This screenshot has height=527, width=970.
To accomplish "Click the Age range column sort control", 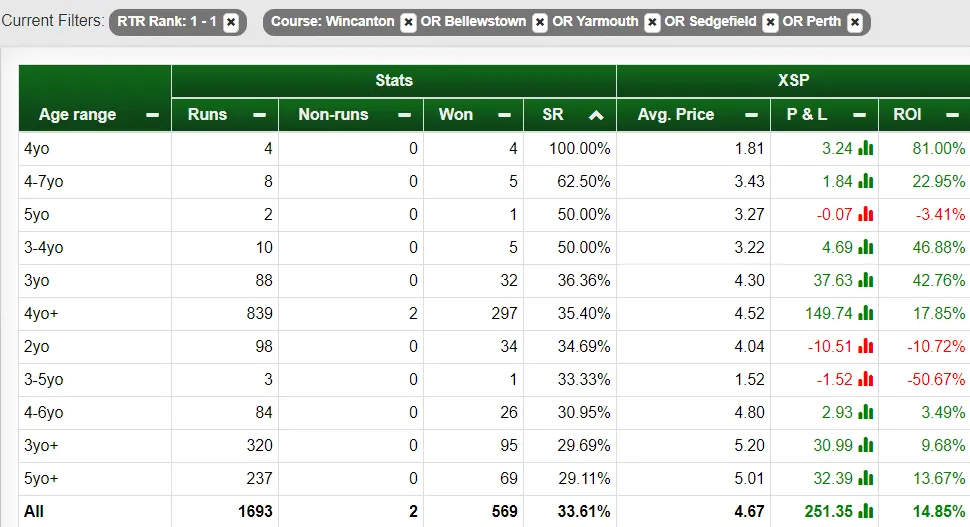I will [x=152, y=115].
